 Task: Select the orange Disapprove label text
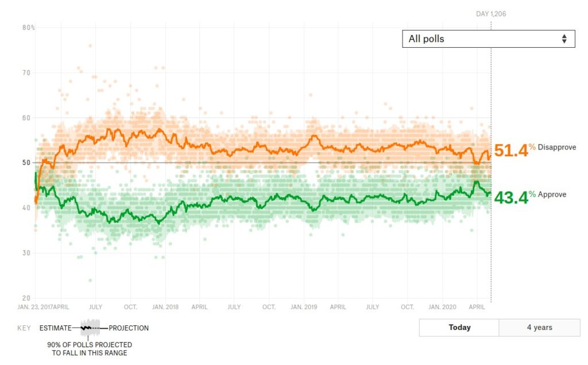coord(556,148)
